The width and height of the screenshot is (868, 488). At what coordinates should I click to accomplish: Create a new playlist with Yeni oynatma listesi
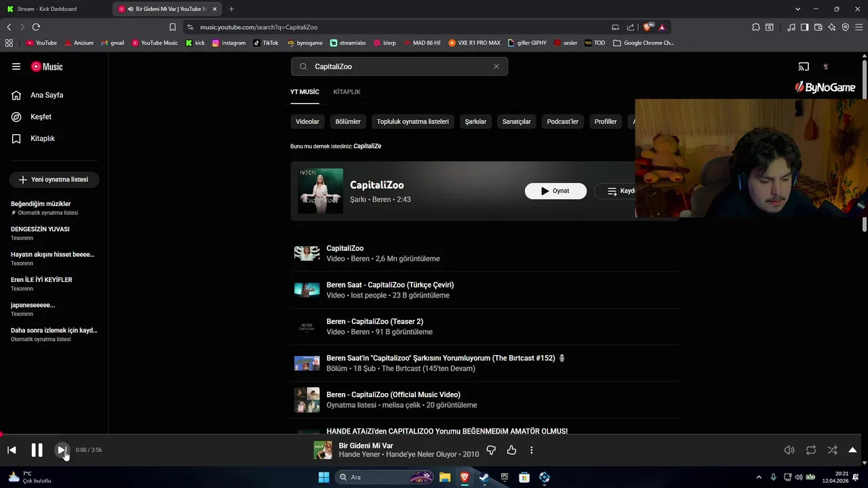pyautogui.click(x=54, y=180)
